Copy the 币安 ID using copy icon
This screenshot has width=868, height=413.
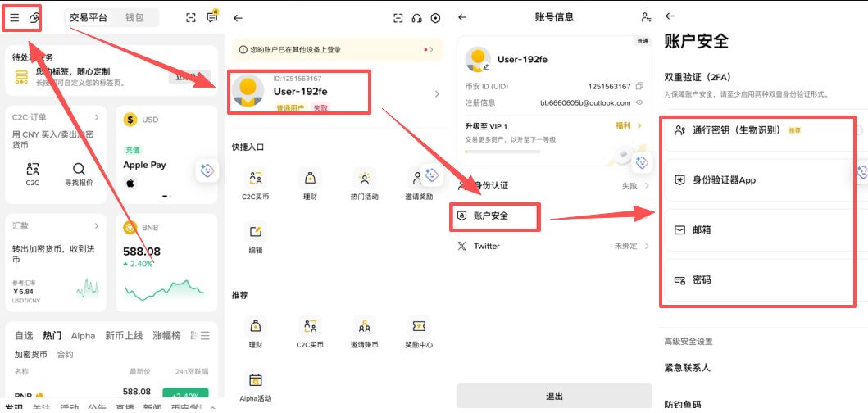click(x=639, y=86)
